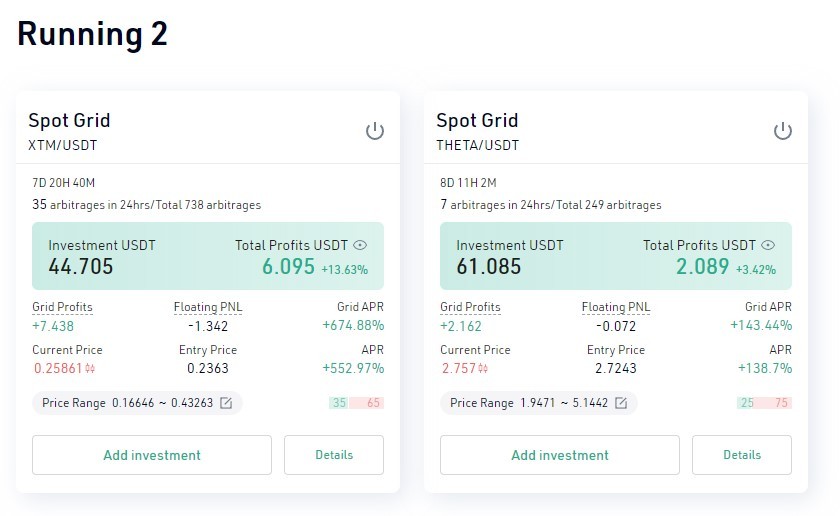Add investment to XTM/USDT bot
Viewport: 840px width, 516px height.
tap(152, 455)
